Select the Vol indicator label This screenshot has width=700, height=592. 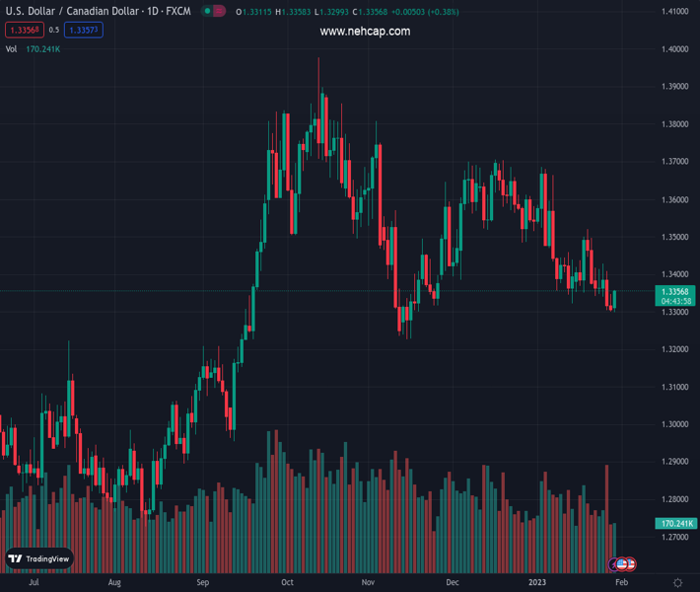pos(11,48)
